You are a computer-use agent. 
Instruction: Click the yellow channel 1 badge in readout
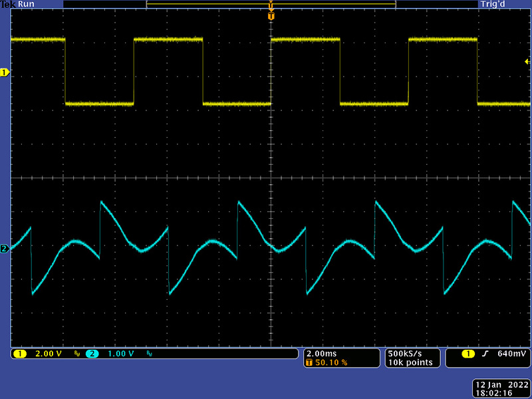20,353
